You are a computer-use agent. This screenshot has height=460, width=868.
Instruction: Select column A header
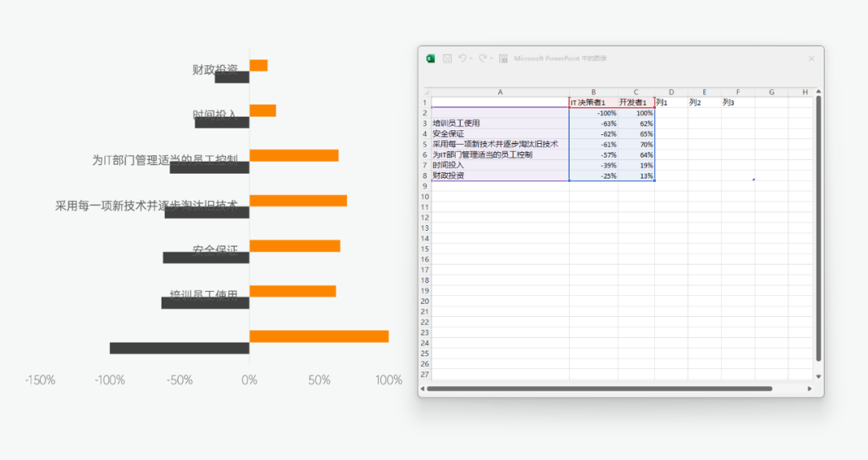(501, 92)
